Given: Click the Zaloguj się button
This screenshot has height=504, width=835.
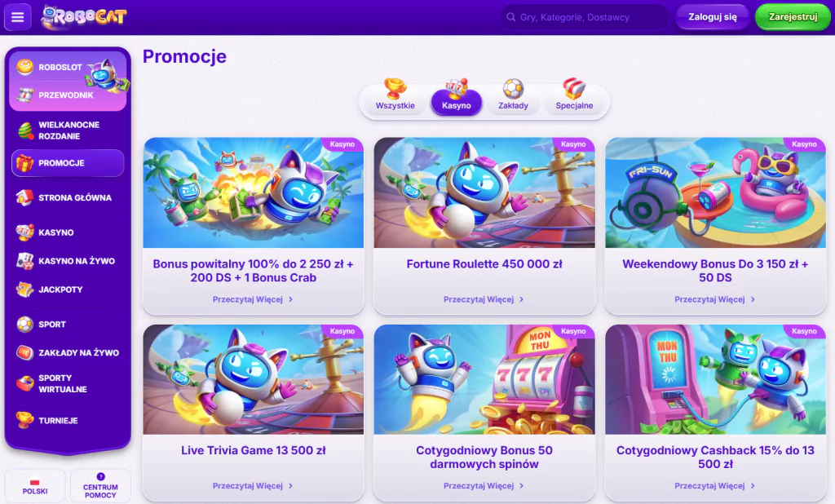Looking at the screenshot, I should (713, 17).
